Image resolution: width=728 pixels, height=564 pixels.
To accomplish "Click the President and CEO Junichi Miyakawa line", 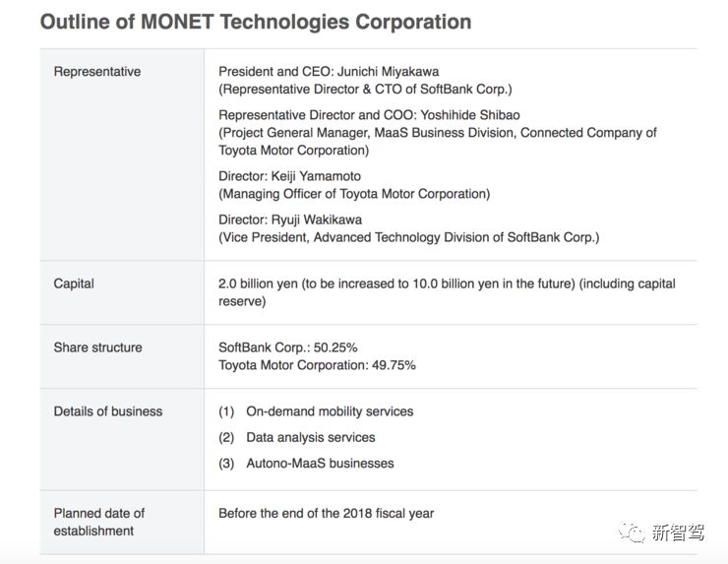I will [329, 72].
